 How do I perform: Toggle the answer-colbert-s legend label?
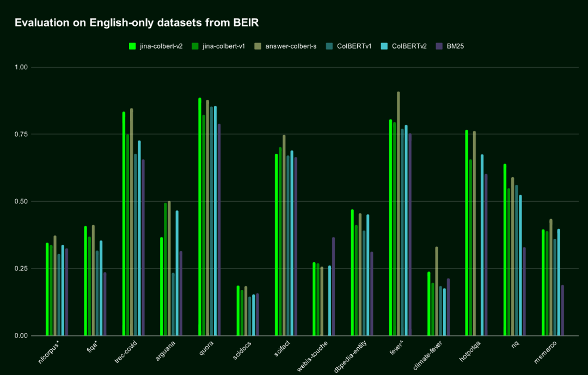pyautogui.click(x=291, y=46)
